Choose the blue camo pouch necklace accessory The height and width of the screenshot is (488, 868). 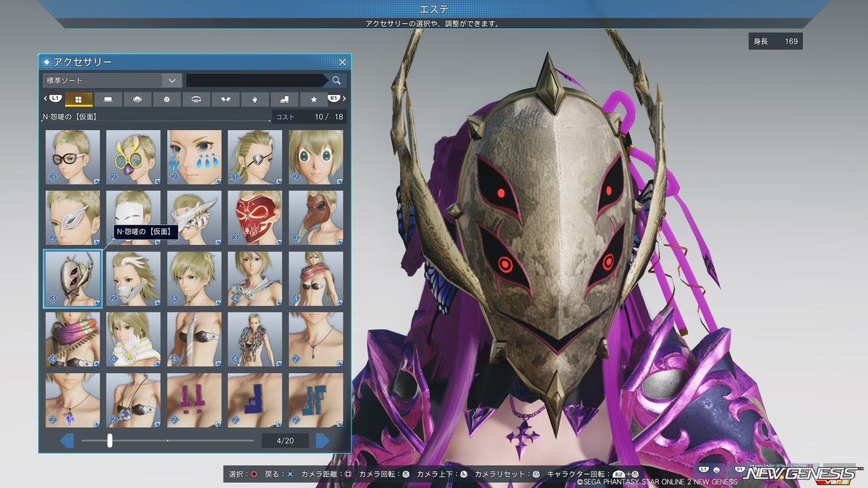pyautogui.click(x=133, y=400)
